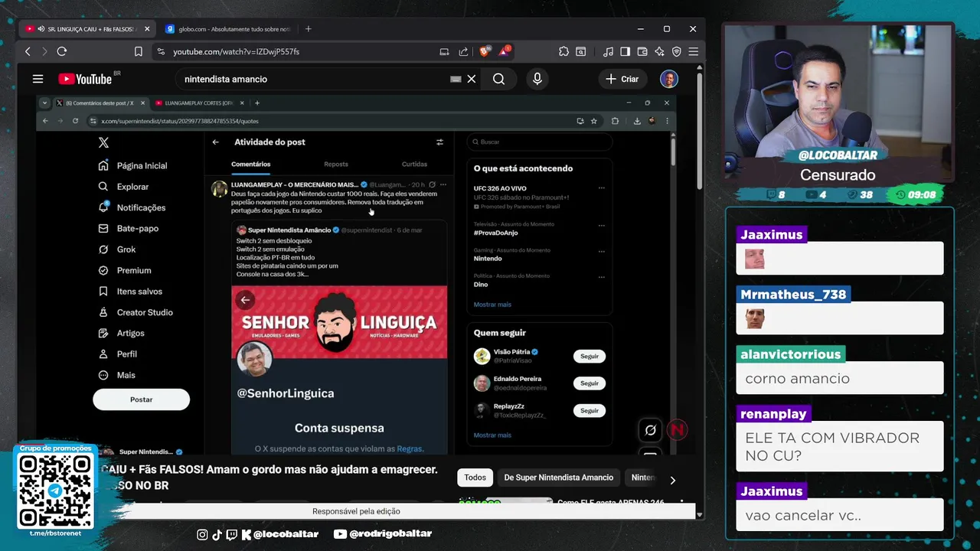The width and height of the screenshot is (980, 551).
Task: Open more options for Dino trend
Action: click(x=601, y=276)
